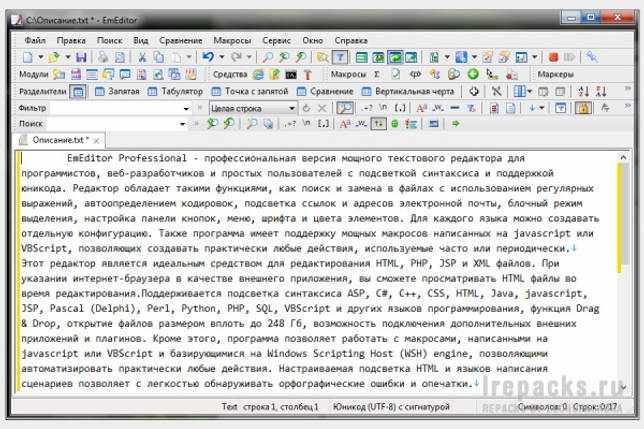
Task: Expand the Фильтр field dropdown arrow
Action: pyautogui.click(x=186, y=108)
